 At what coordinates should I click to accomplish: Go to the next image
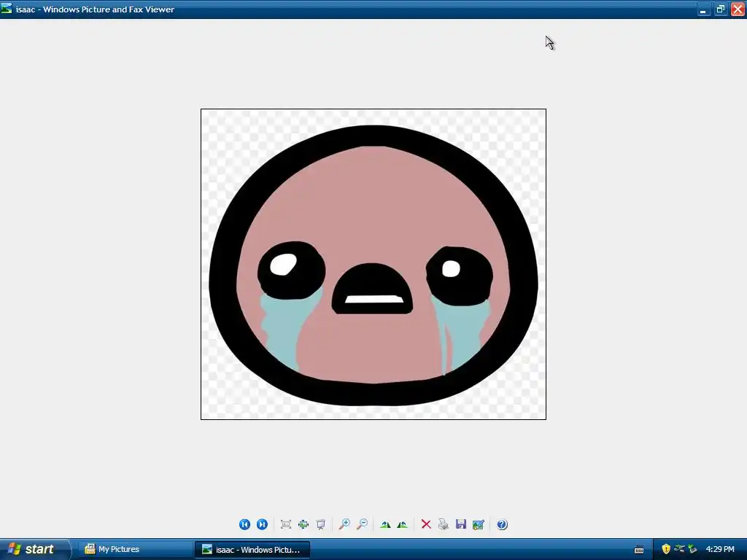click(x=262, y=524)
